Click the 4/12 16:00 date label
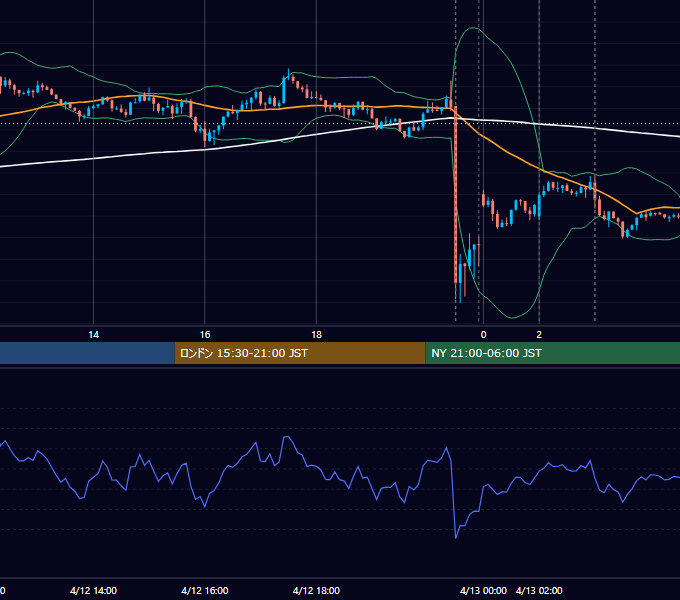This screenshot has height=600, width=680. [205, 590]
